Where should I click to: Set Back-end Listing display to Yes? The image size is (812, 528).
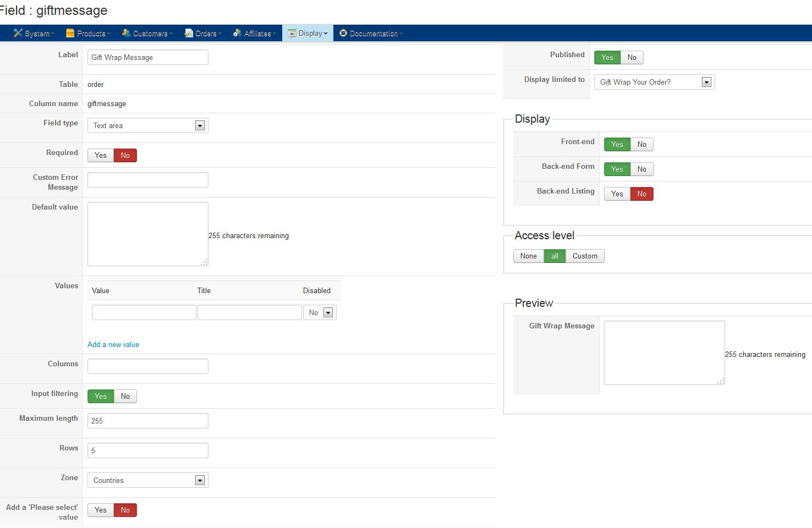(x=617, y=194)
